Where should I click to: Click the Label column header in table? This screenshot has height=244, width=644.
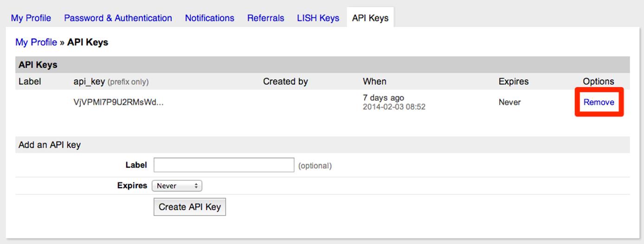click(30, 82)
